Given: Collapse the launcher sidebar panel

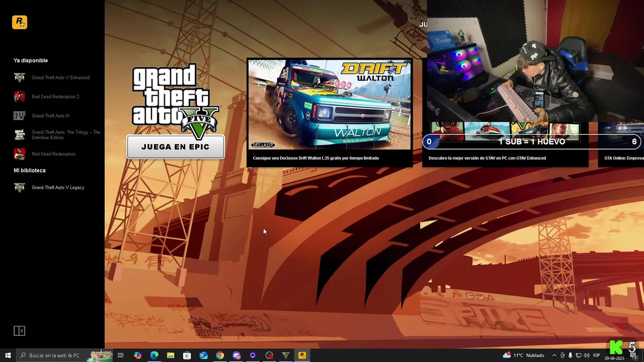Looking at the screenshot, I should 19,331.
